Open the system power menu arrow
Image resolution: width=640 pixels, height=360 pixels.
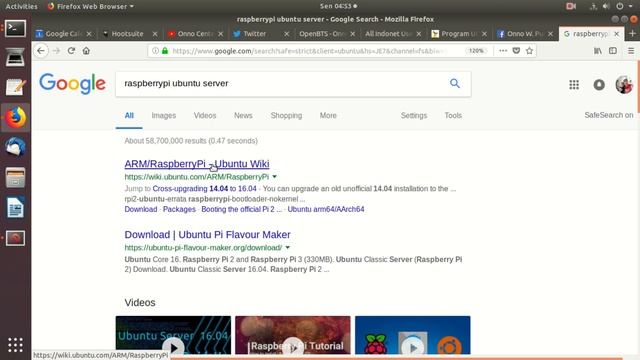pos(631,6)
